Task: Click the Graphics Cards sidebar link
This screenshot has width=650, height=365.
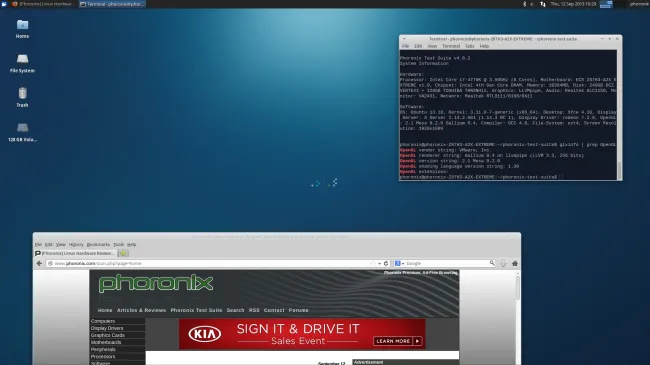Action: coord(107,335)
